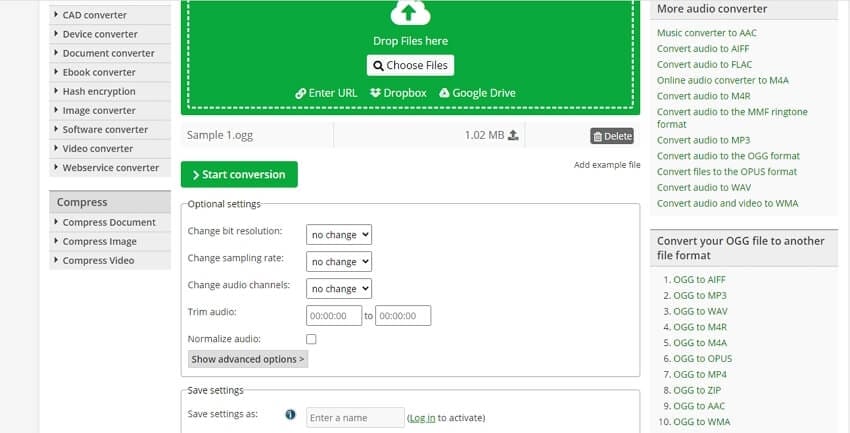
Task: Open the Webservice converter sidebar entry
Action: click(x=110, y=168)
